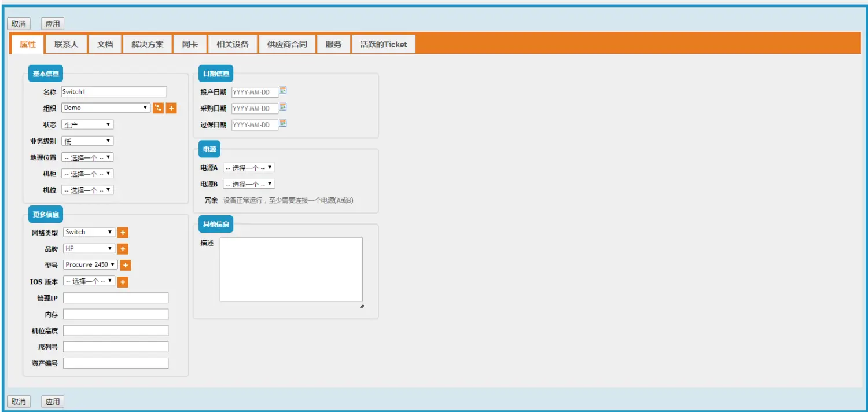Expand the 机位 dropdown
The width and height of the screenshot is (868, 412).
pyautogui.click(x=87, y=190)
